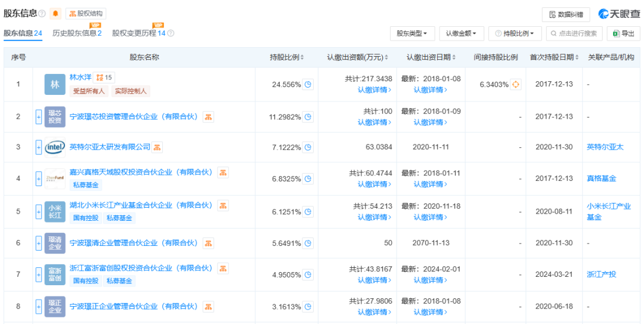The image size is (644, 324).
Task: Click the help icon after 股权变更历程 14
Action: (x=171, y=33)
